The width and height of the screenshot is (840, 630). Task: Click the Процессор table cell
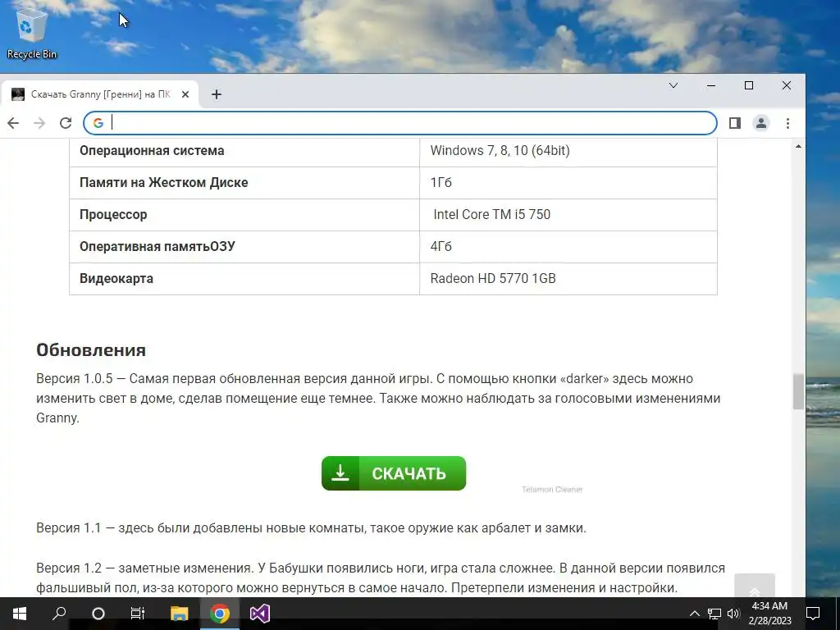pyautogui.click(x=244, y=215)
